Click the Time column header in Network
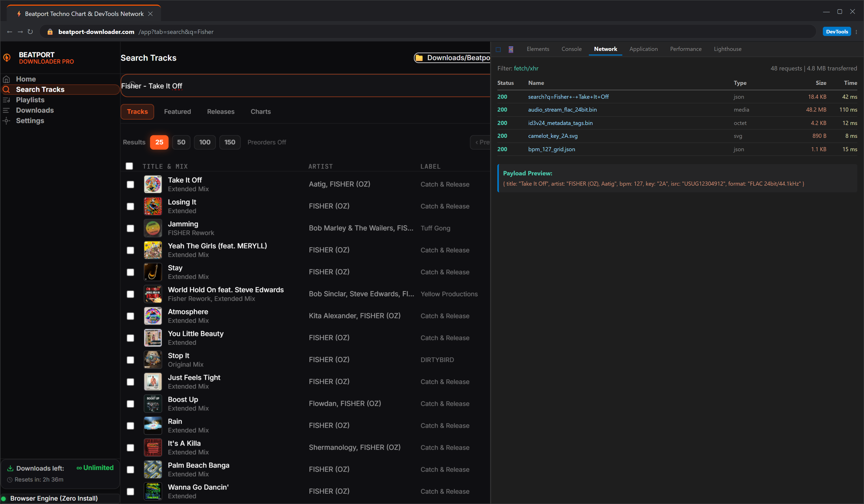 (850, 83)
